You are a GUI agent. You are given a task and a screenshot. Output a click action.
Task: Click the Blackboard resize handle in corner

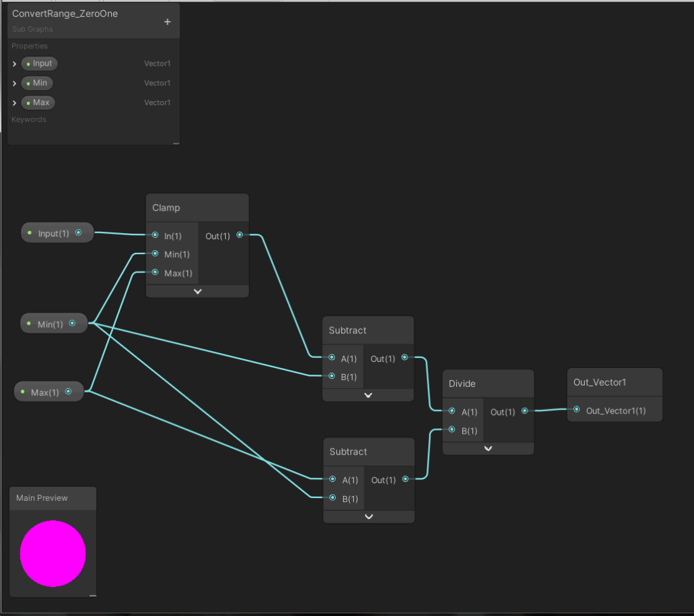point(176,142)
